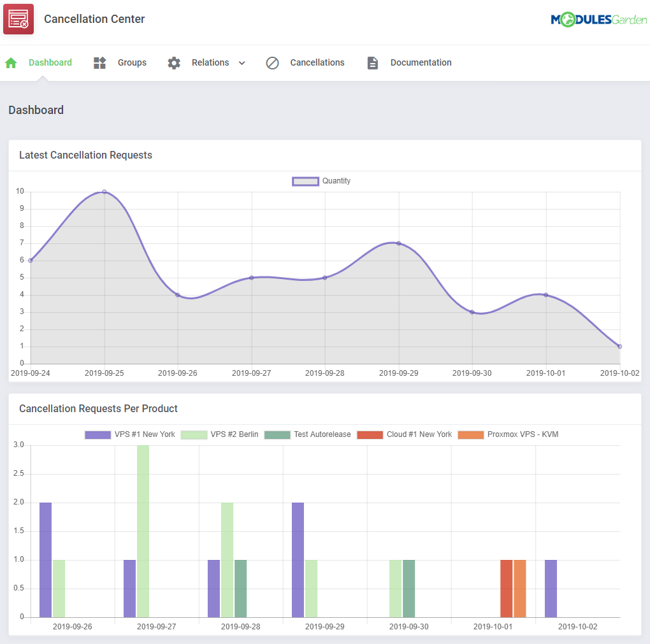Screen dimensions: 650x644
Task: Click the ModulesGarden logo
Action: tap(598, 20)
